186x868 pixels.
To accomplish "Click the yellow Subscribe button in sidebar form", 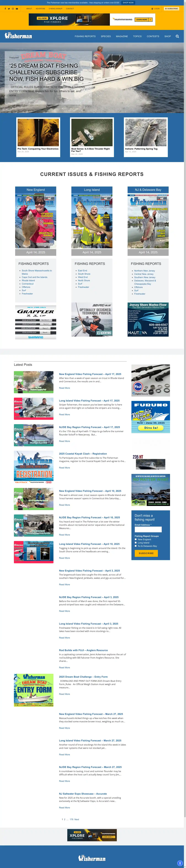I will (x=146, y=553).
